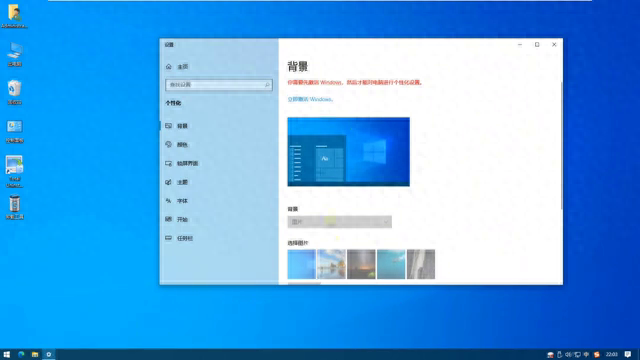Click the Fonts (字体) icon

point(169,201)
